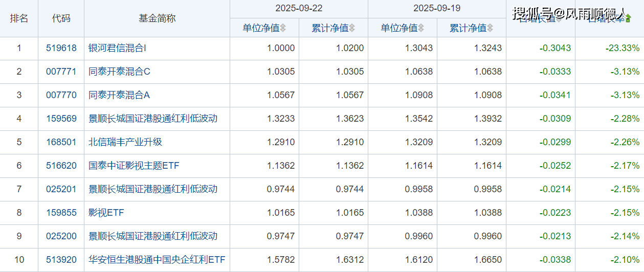Open 景顺长城国证港股通红利低波动 name in row 159569
Screen dimensions: 644x272
click(153, 119)
